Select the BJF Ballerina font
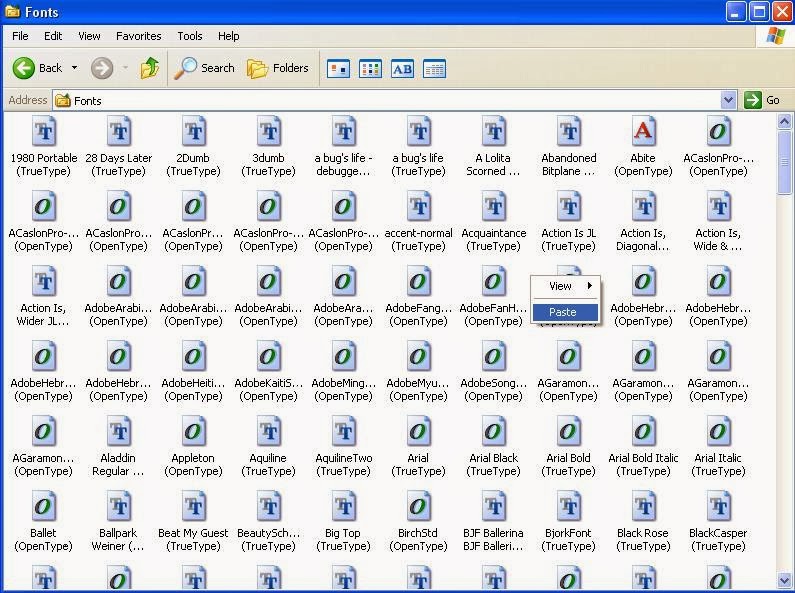Image resolution: width=795 pixels, height=593 pixels. [x=493, y=522]
